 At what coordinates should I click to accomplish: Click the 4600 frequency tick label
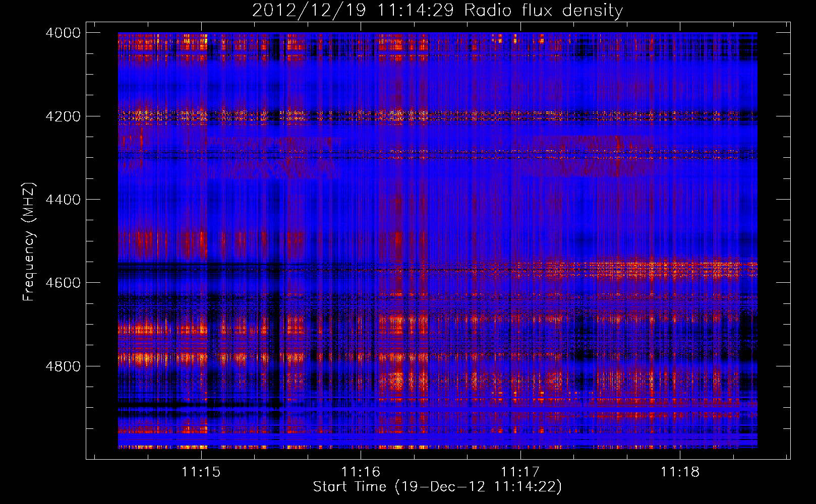(x=63, y=283)
